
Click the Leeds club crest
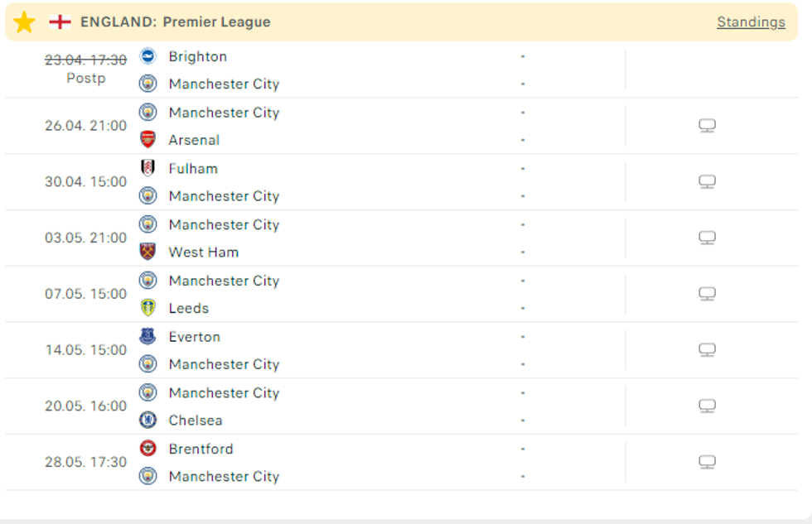pos(147,308)
